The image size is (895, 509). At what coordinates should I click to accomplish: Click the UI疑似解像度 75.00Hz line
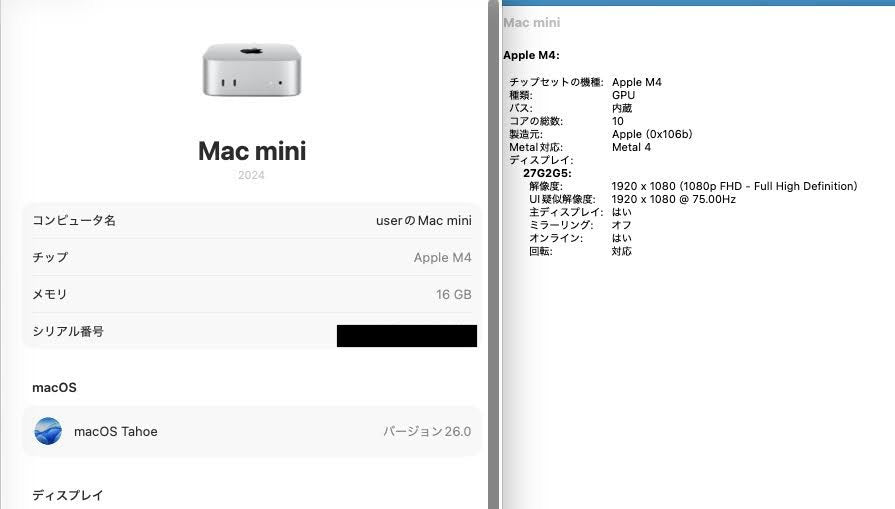pos(673,199)
